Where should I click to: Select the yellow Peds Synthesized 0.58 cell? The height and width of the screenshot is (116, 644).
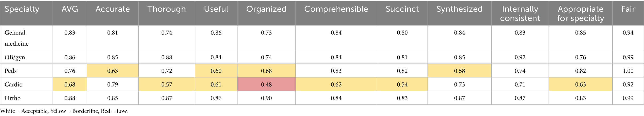click(x=459, y=71)
